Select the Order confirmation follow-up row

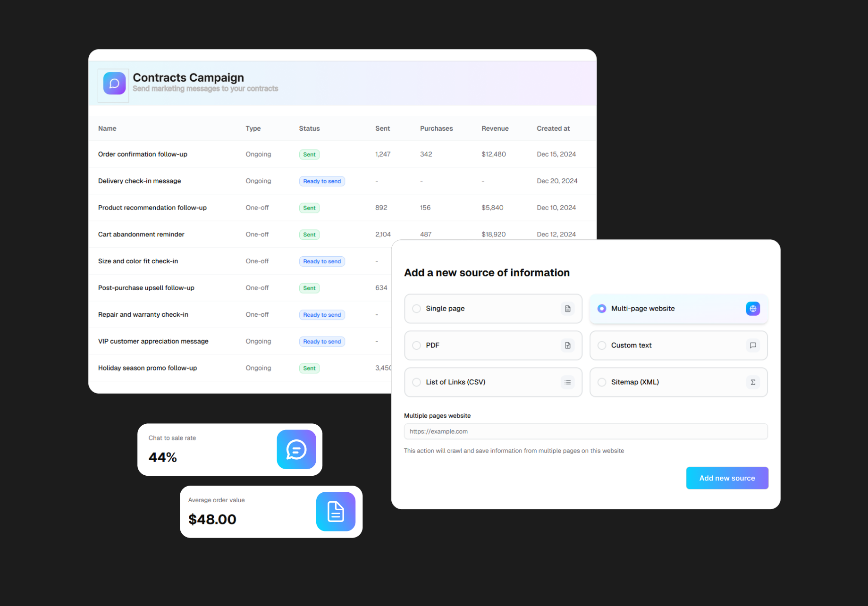point(143,154)
